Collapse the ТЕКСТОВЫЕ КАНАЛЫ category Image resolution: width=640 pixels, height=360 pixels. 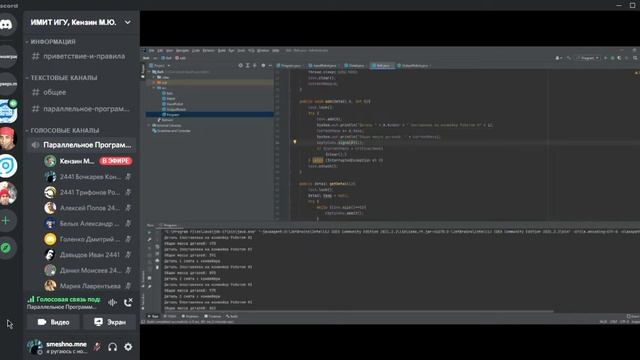(x=62, y=78)
